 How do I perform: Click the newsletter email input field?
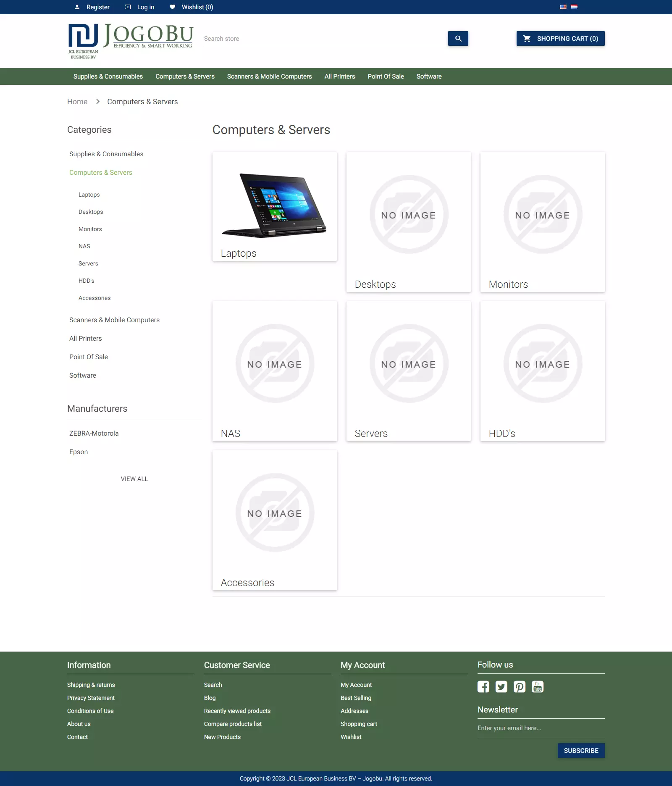(x=541, y=728)
